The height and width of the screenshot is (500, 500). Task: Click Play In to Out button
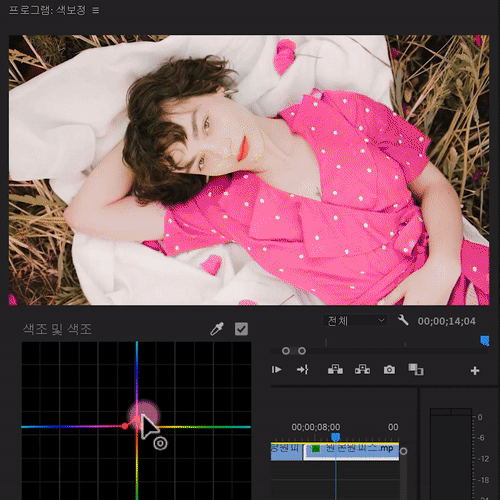point(277,370)
